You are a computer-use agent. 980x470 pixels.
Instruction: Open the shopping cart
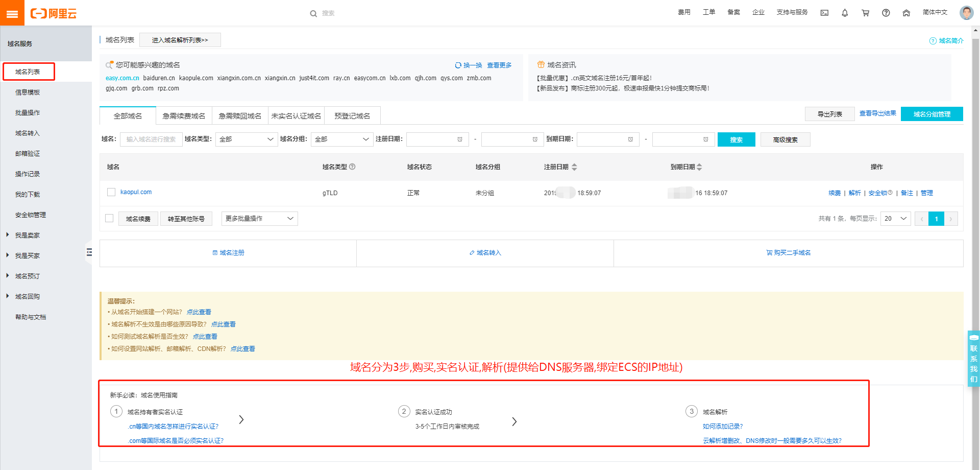click(x=865, y=13)
